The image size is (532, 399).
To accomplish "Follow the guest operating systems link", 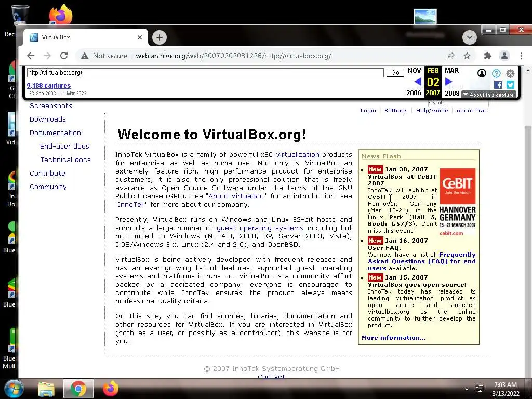I will pyautogui.click(x=260, y=228).
